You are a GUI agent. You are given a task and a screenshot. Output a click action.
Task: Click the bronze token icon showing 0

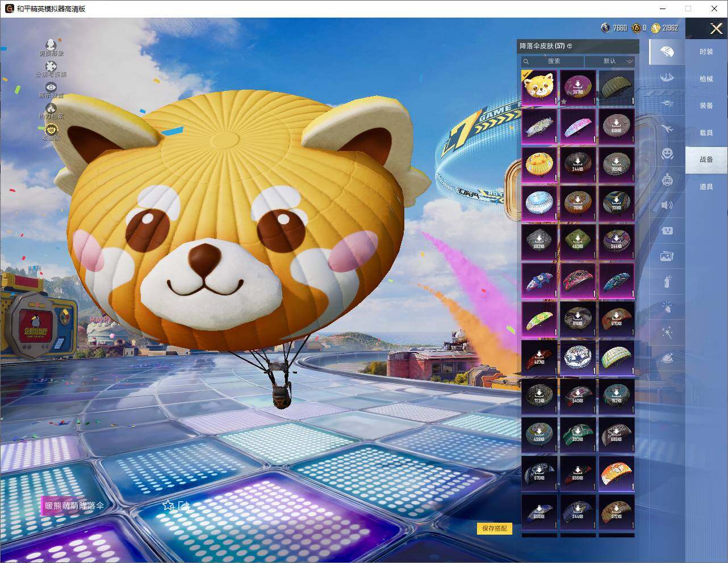tap(637, 28)
